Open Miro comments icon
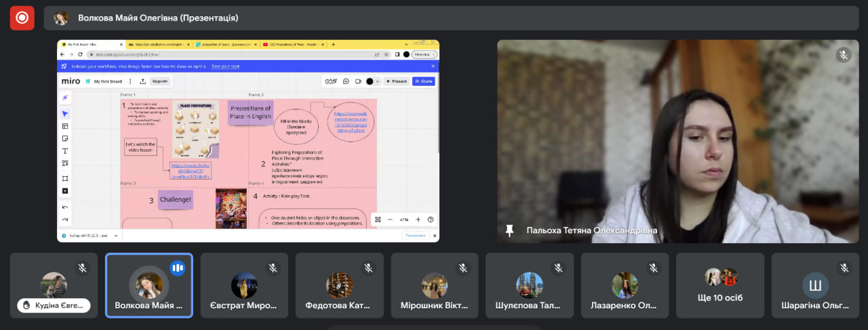868x330 pixels. pyautogui.click(x=346, y=81)
